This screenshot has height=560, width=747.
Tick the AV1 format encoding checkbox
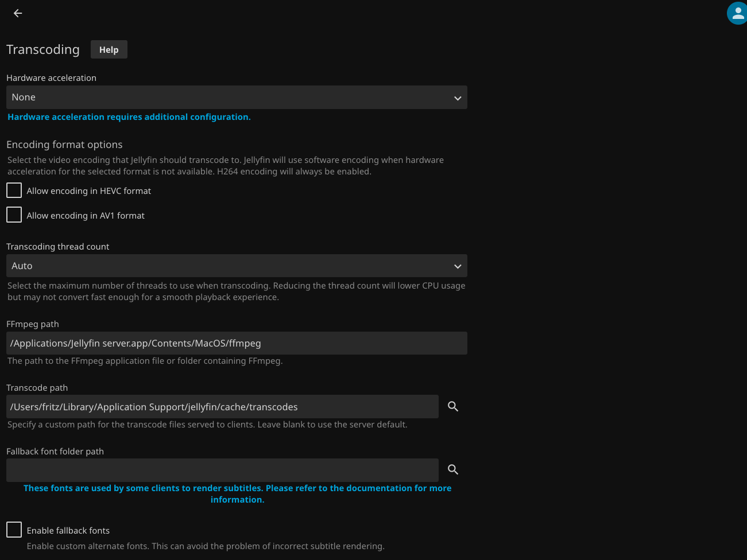pos(14,215)
